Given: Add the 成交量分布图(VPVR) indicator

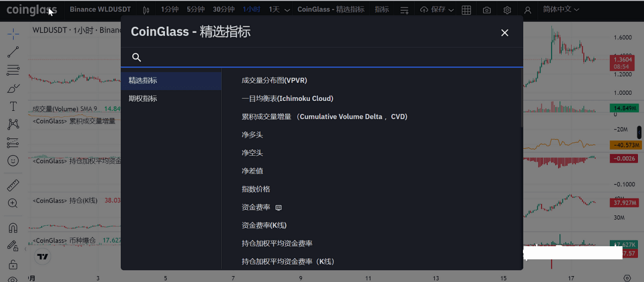Looking at the screenshot, I should [274, 80].
